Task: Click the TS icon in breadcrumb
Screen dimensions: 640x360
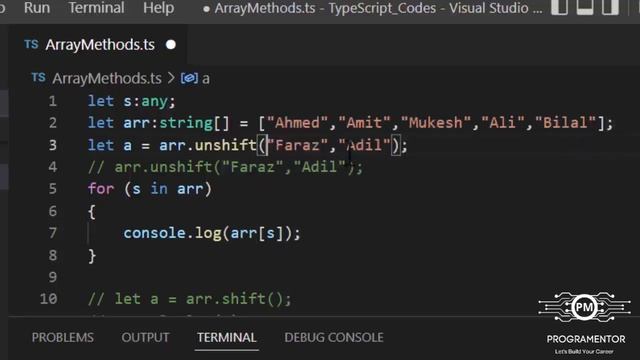Action: click(x=38, y=77)
